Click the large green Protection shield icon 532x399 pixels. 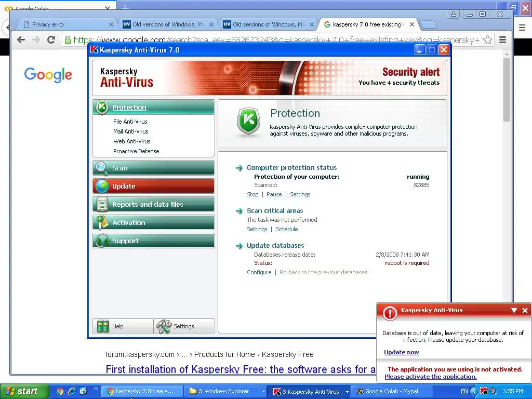pos(249,121)
